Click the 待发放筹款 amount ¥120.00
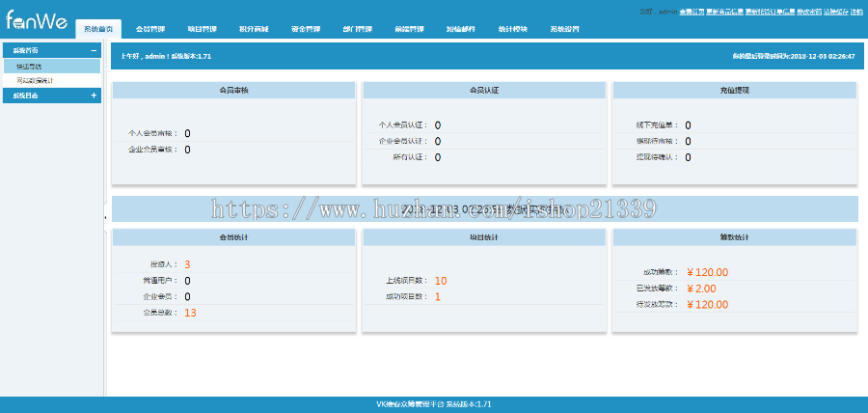 [708, 305]
